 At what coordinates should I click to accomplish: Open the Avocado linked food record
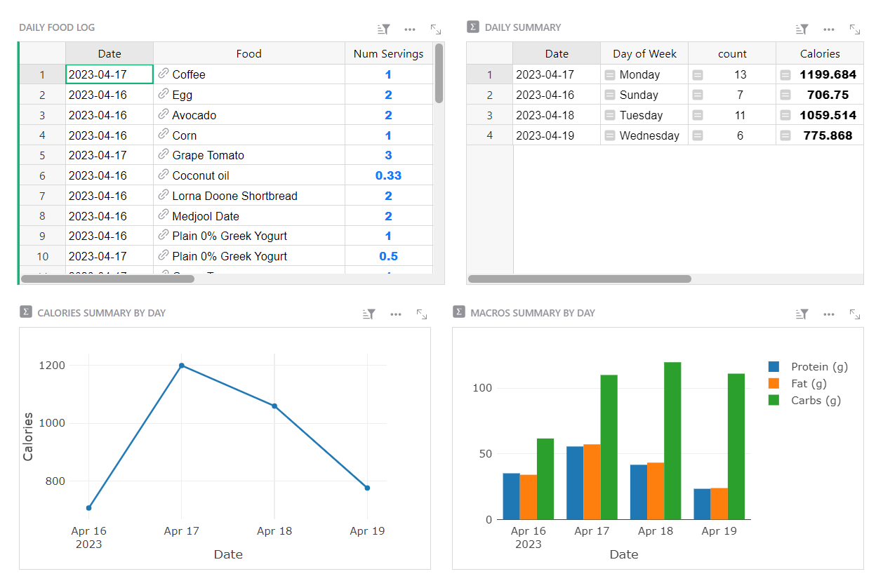[x=195, y=114]
